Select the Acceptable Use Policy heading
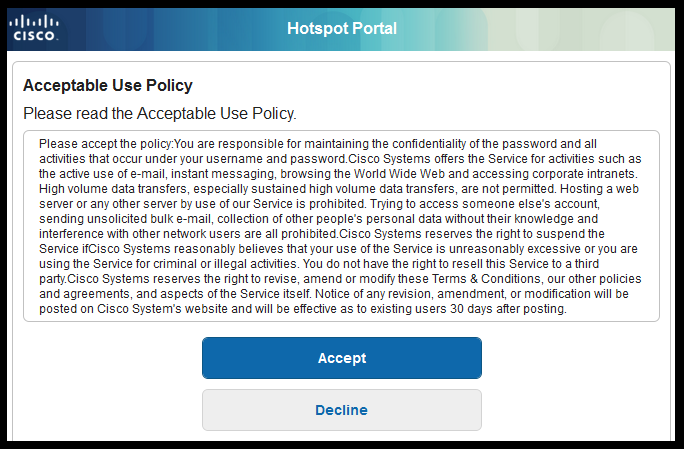Screen dimensions: 684x449 [108, 86]
